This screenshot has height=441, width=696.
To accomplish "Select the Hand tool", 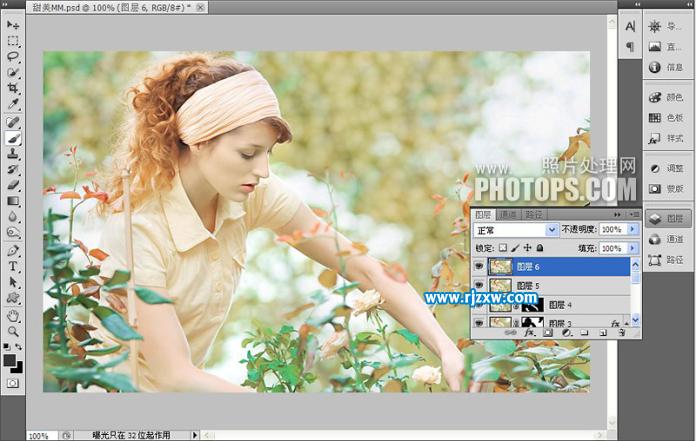I will 13,315.
